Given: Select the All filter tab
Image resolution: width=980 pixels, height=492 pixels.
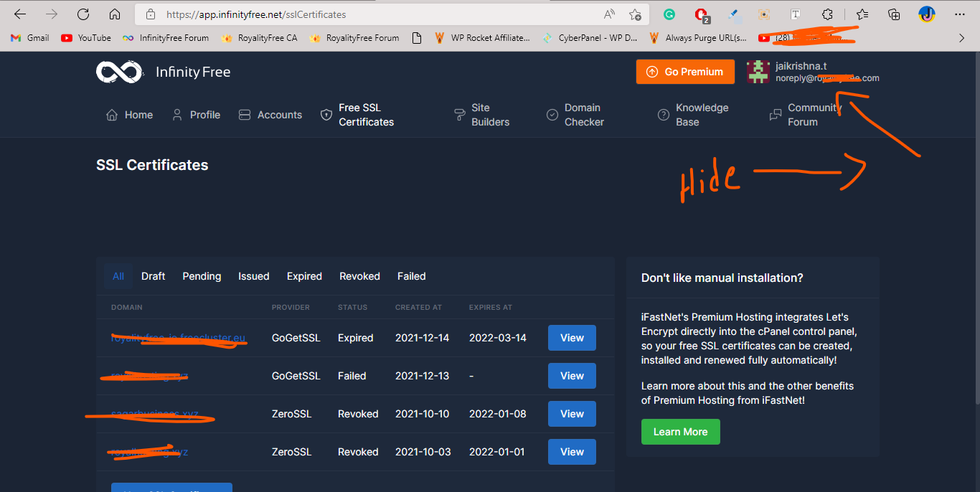Looking at the screenshot, I should (118, 276).
